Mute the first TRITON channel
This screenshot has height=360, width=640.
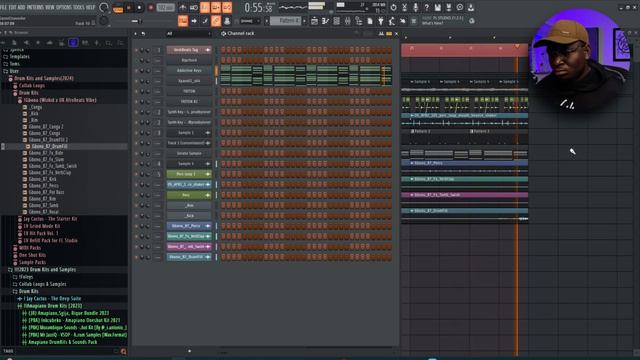coord(137,91)
